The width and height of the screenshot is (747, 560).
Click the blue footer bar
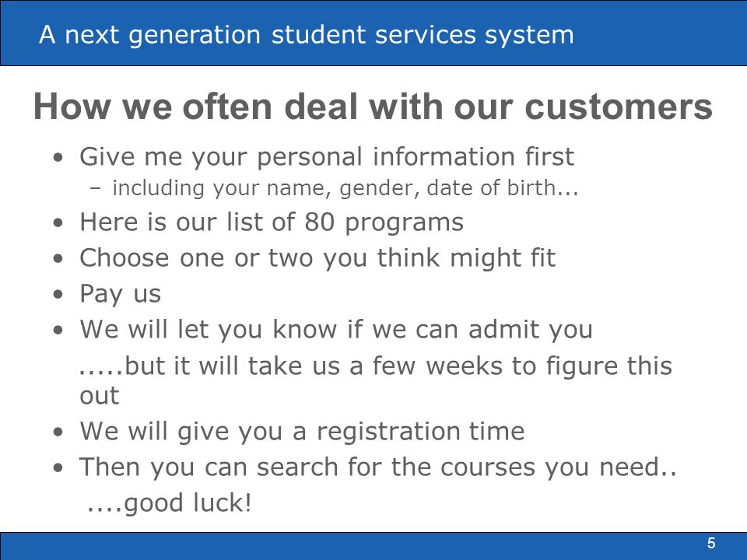point(373,546)
